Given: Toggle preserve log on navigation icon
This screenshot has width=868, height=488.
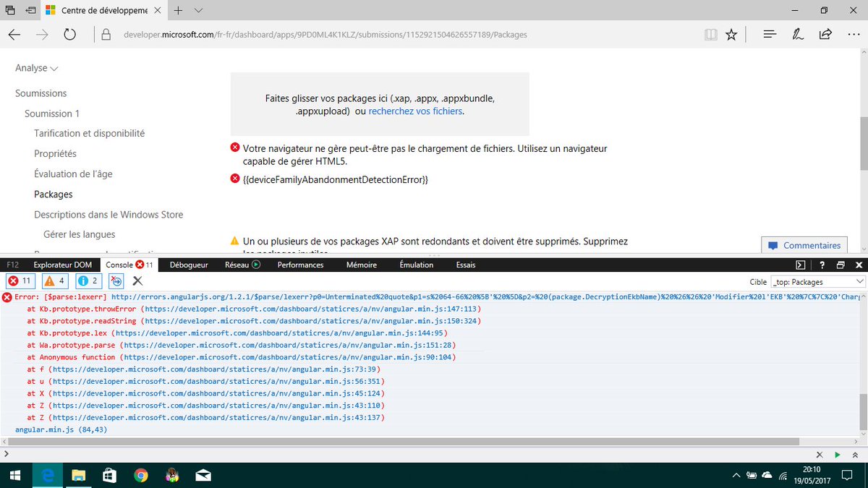Looking at the screenshot, I should tap(116, 281).
